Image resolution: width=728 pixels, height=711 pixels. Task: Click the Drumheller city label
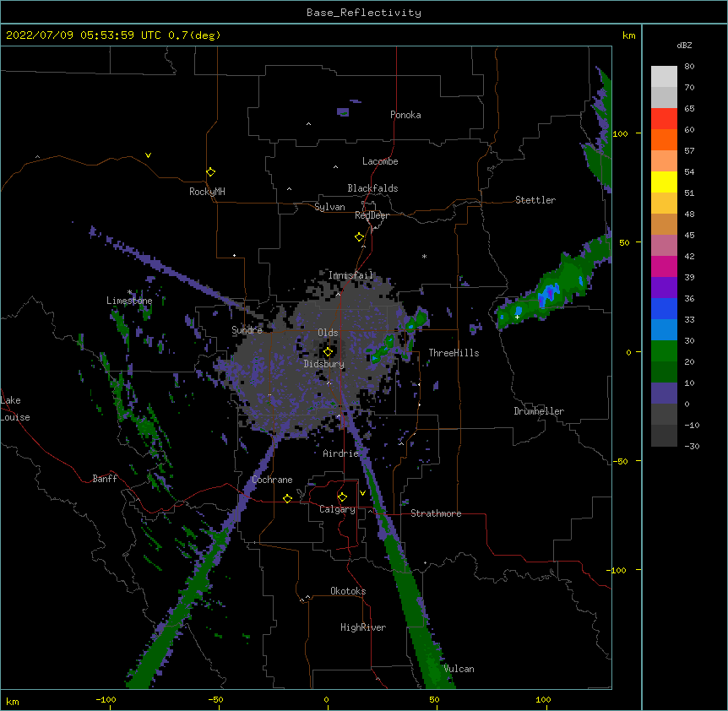pos(539,411)
